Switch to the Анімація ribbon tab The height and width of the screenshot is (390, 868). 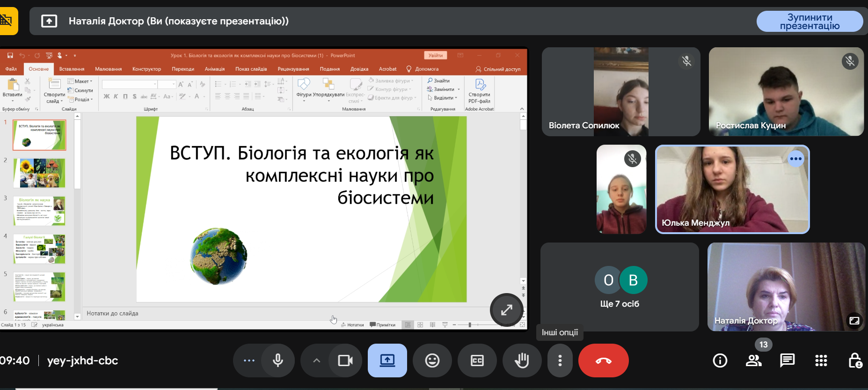[215, 69]
